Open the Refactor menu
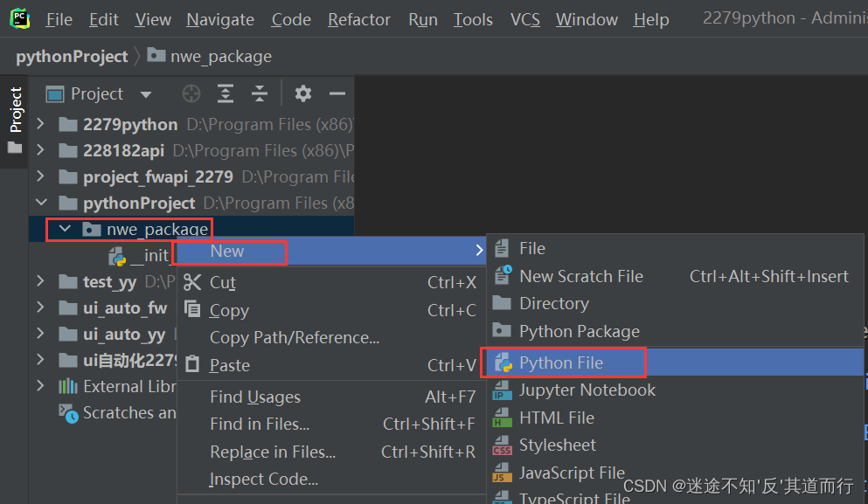The image size is (868, 504). (x=358, y=18)
